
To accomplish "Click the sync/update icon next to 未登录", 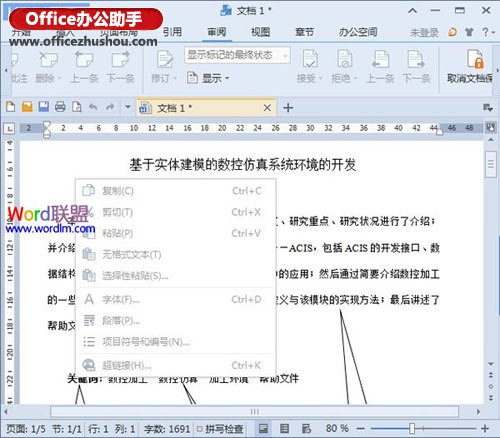I will [x=452, y=32].
